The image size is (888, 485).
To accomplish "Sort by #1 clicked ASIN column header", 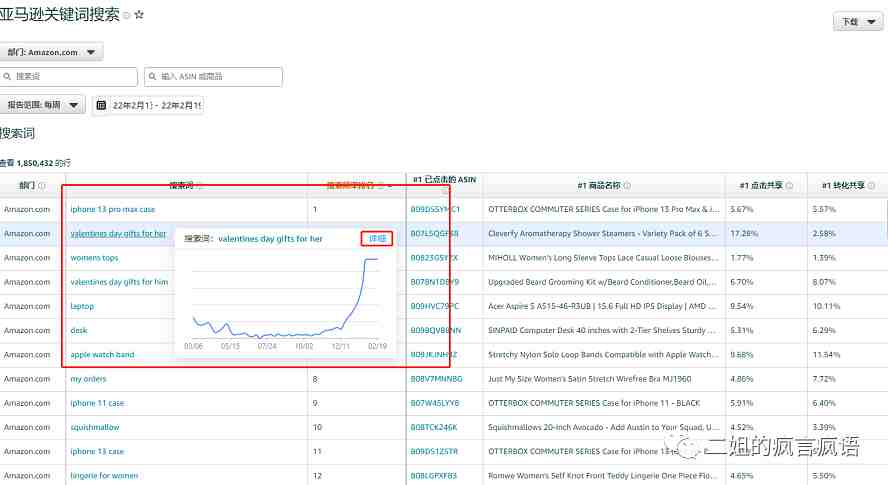I will pos(444,180).
